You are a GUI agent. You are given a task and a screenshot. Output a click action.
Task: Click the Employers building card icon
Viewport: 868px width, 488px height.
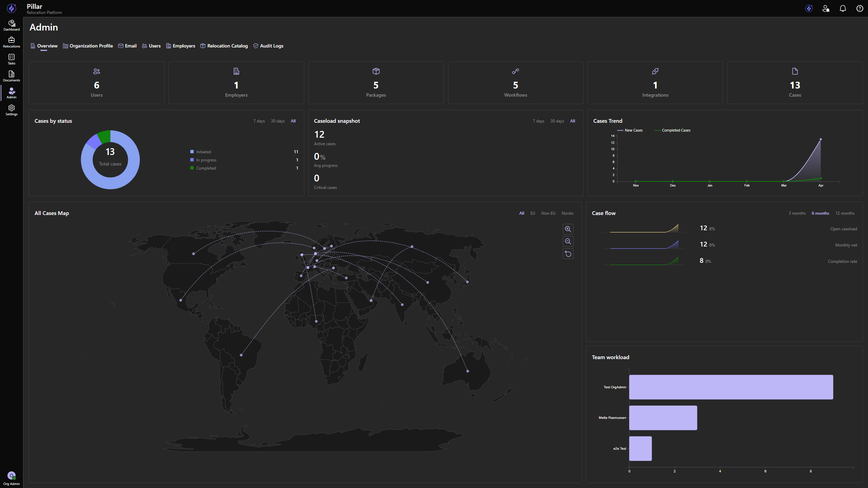[x=236, y=71]
